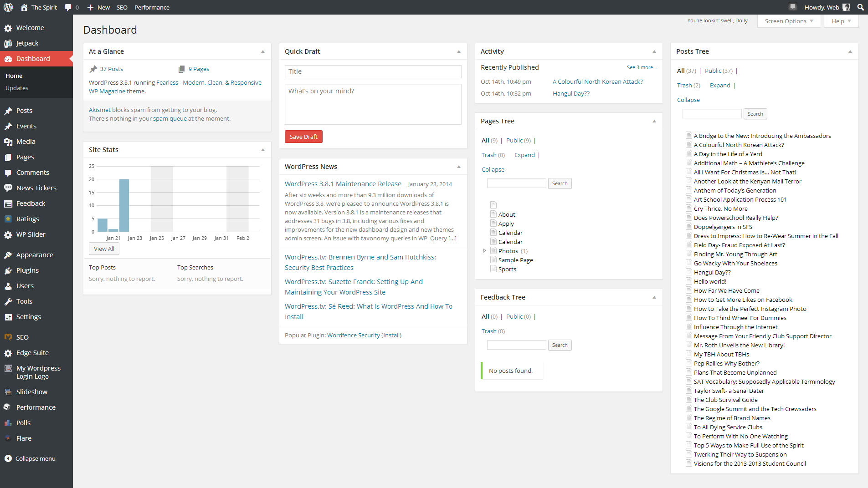
Task: Click into the Quick Draft Title field
Action: (373, 71)
